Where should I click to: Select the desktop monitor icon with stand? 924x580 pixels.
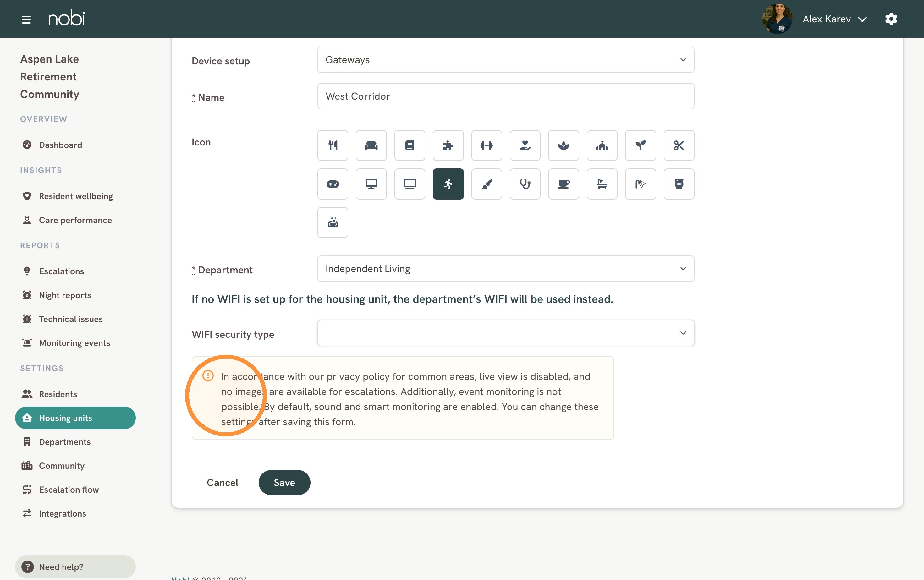371,184
